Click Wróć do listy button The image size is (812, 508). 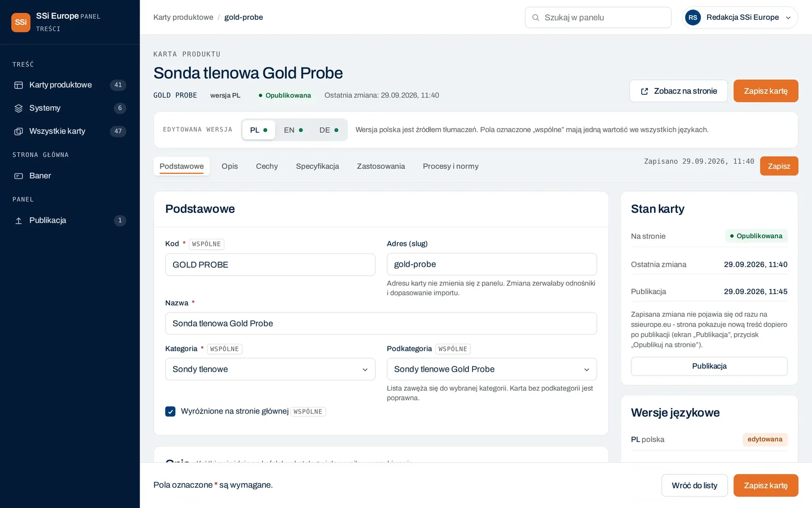pyautogui.click(x=694, y=486)
